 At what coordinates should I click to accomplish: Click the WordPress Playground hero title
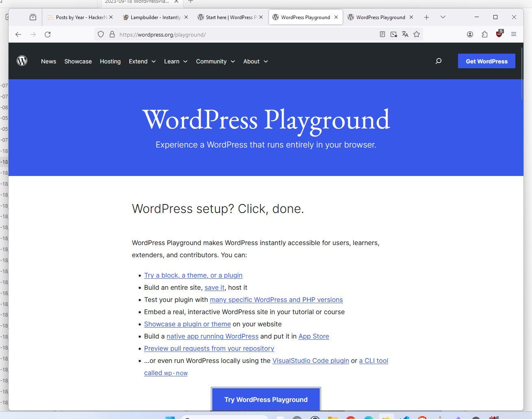pos(266,119)
